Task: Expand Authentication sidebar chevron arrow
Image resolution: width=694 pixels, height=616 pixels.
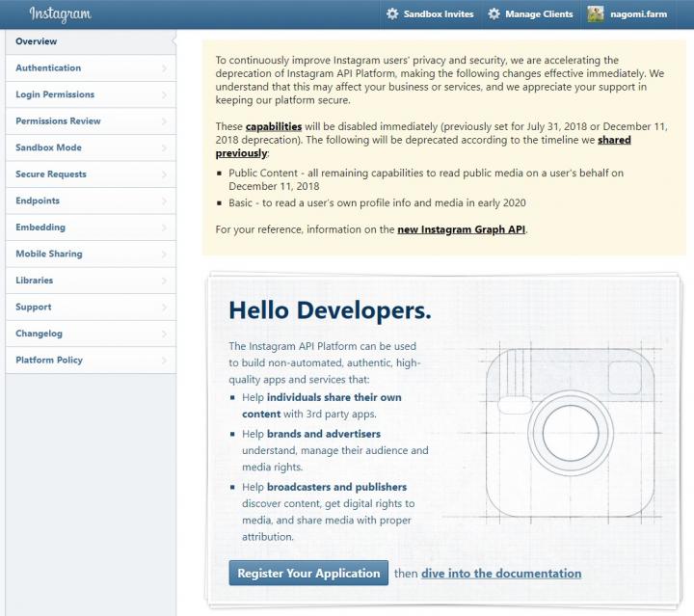Action: click(x=165, y=68)
